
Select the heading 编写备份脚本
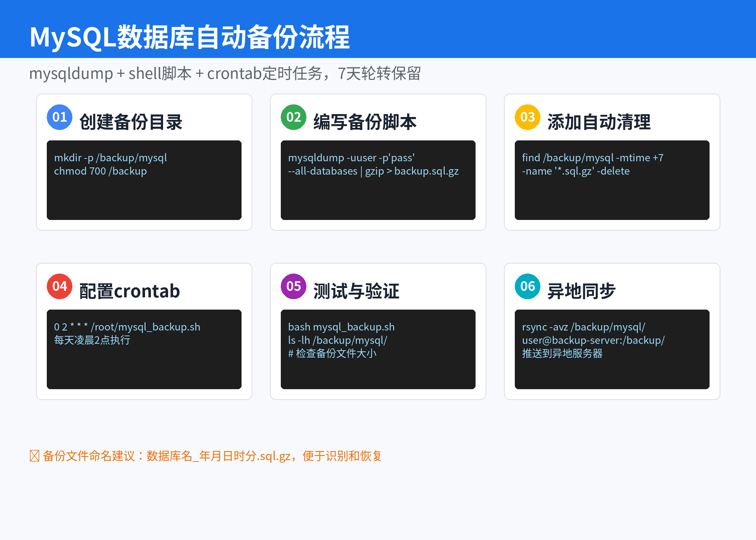coord(365,122)
